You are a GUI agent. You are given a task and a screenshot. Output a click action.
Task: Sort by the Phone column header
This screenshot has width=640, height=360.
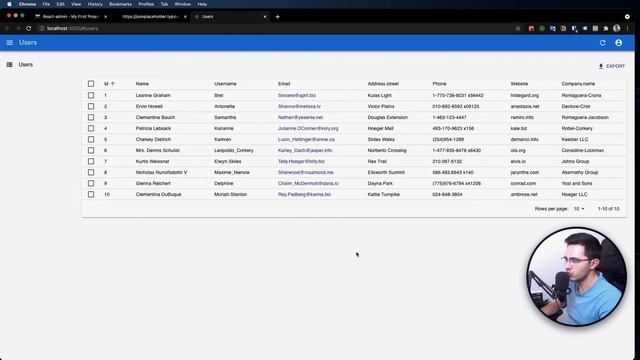coord(439,84)
